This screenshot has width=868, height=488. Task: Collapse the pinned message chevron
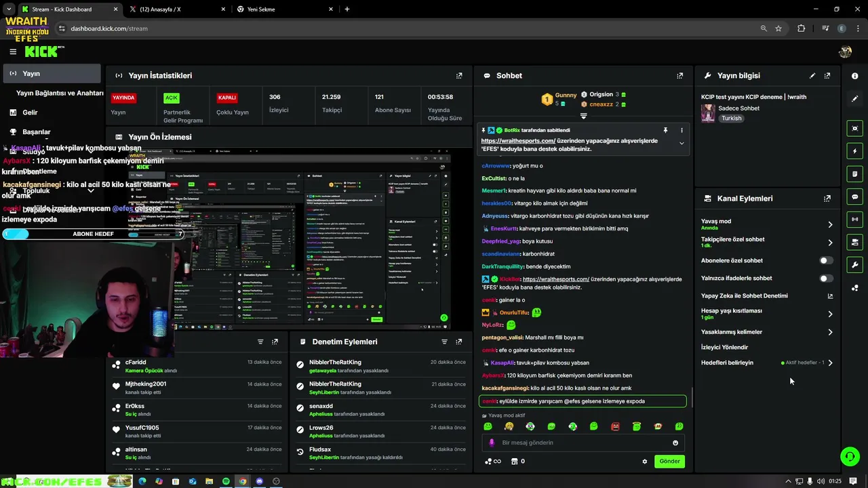pos(682,143)
